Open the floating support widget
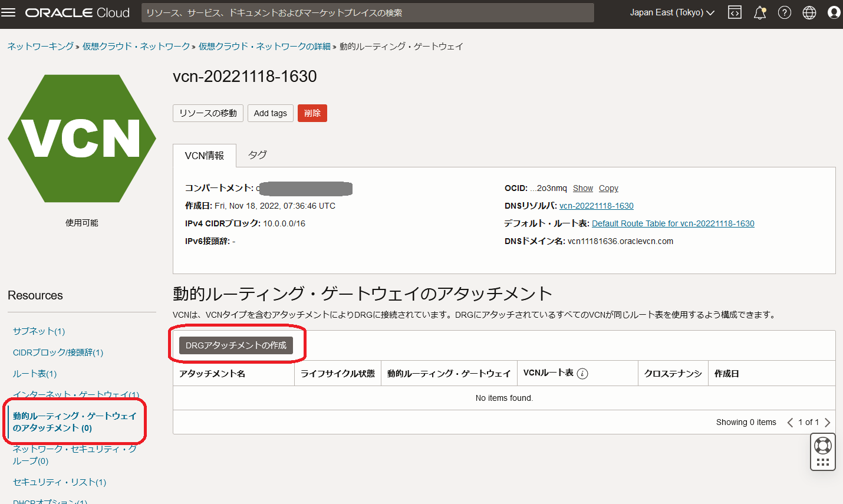 click(x=822, y=452)
